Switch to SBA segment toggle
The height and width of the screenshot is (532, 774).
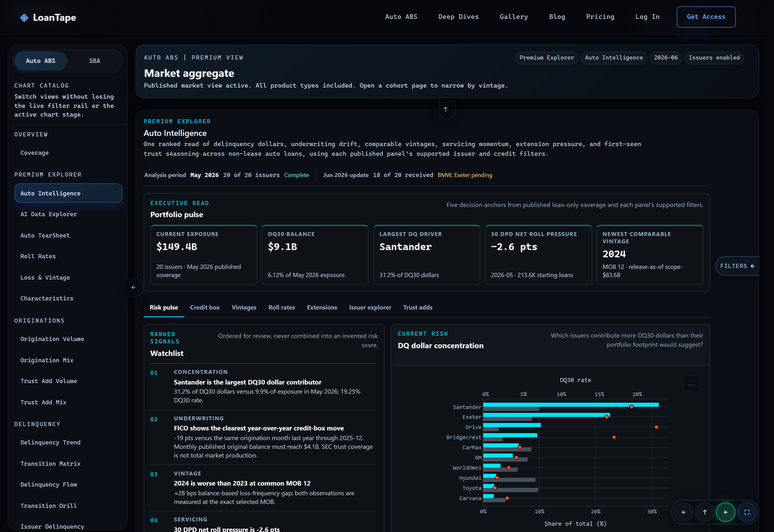(95, 61)
